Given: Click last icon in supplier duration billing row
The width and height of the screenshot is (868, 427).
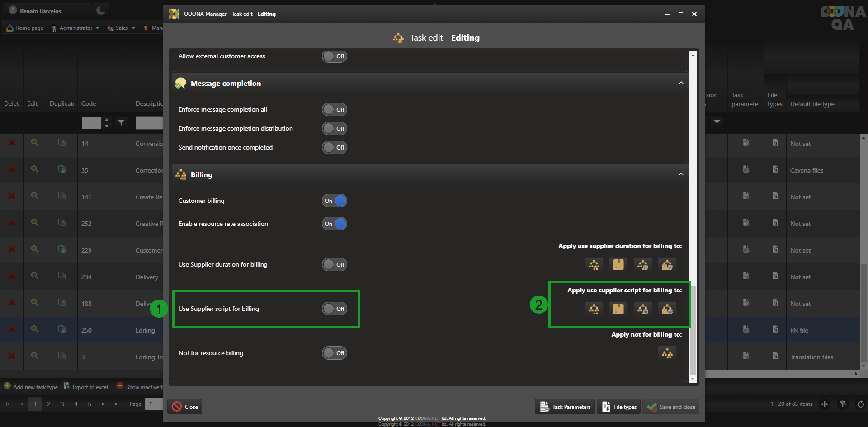Looking at the screenshot, I should coord(667,265).
